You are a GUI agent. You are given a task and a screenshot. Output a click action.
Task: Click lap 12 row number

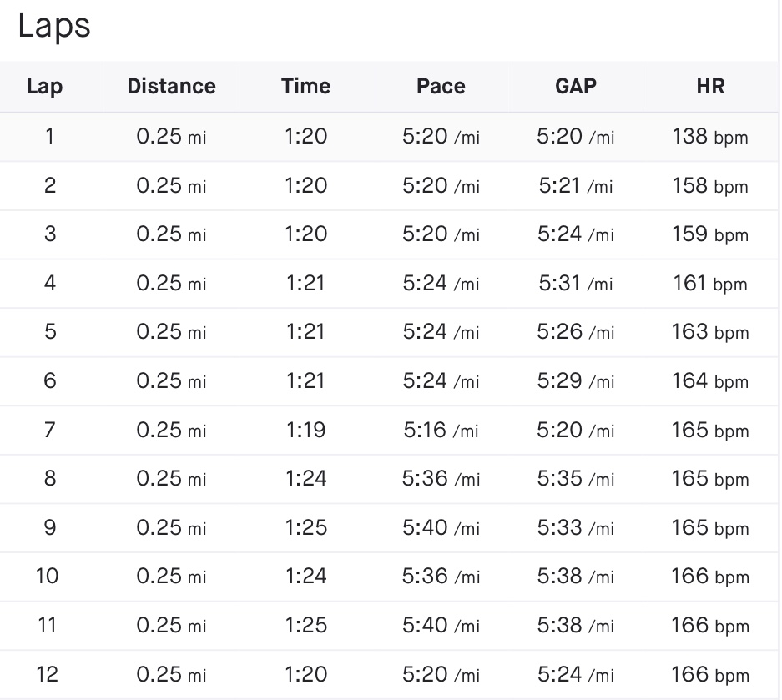(x=47, y=674)
